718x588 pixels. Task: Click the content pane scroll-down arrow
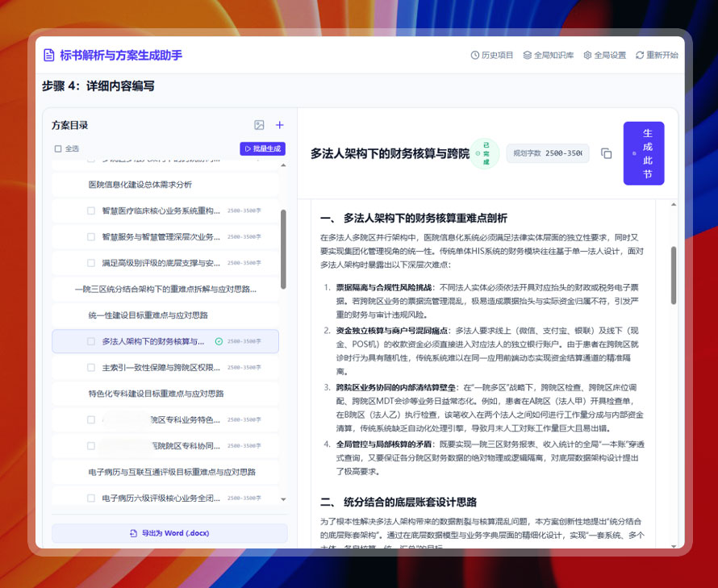click(x=674, y=546)
